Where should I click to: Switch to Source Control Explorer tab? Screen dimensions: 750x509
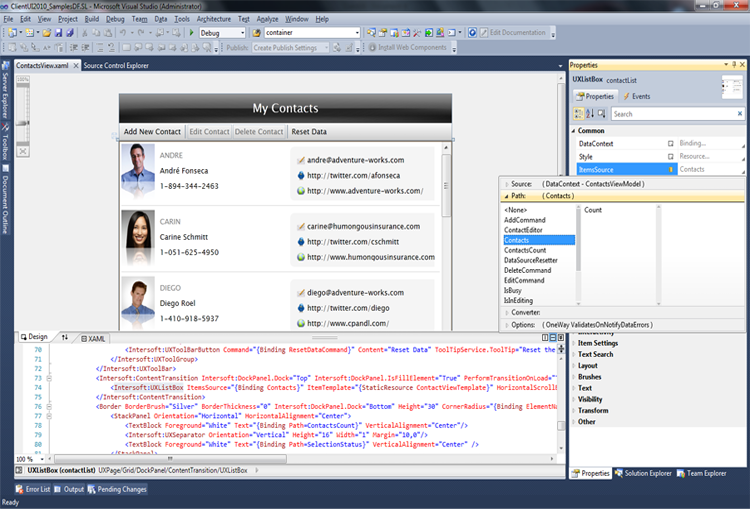pyautogui.click(x=116, y=66)
